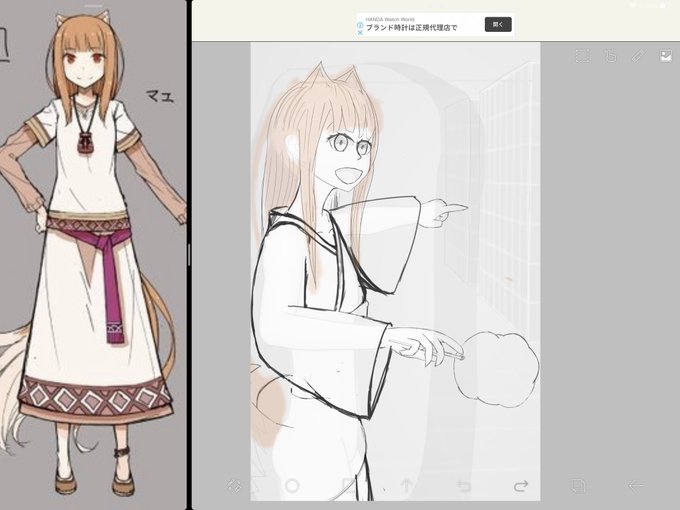Tap the square color icon in the bottom toolbar

pyautogui.click(x=349, y=486)
